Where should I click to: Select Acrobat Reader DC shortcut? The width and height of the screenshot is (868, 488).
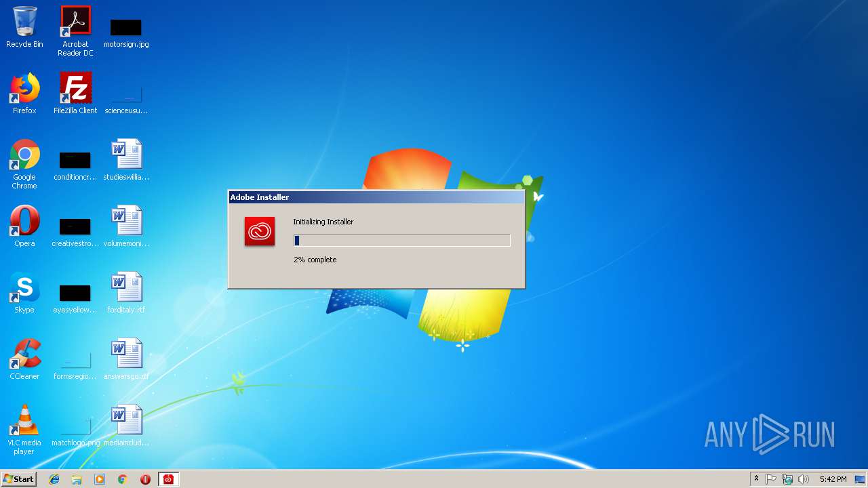pyautogui.click(x=75, y=30)
